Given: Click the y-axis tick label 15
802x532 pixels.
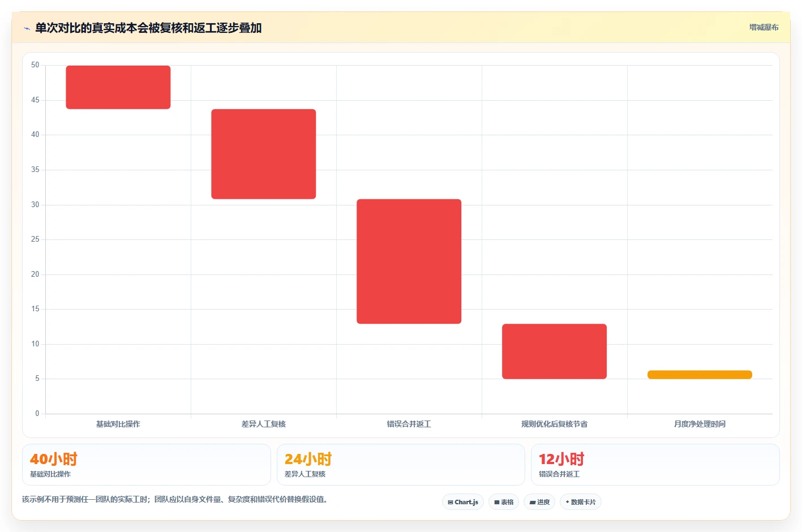Looking at the screenshot, I should 35,309.
